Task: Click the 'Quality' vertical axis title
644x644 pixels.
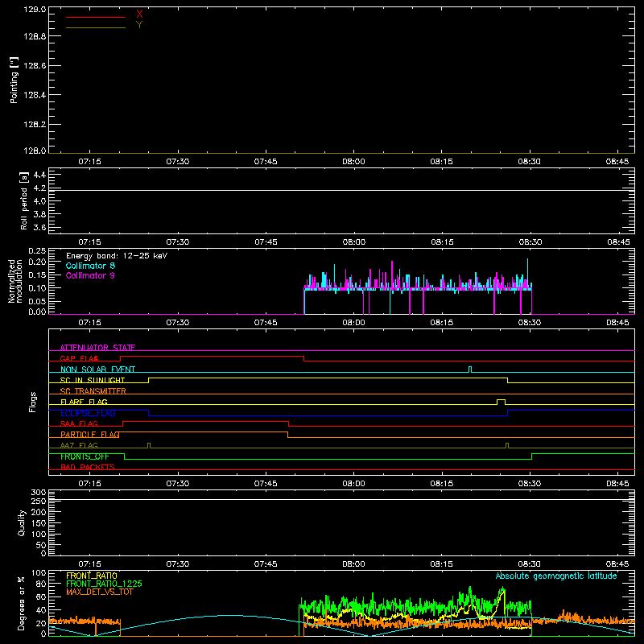Action: (x=22, y=522)
